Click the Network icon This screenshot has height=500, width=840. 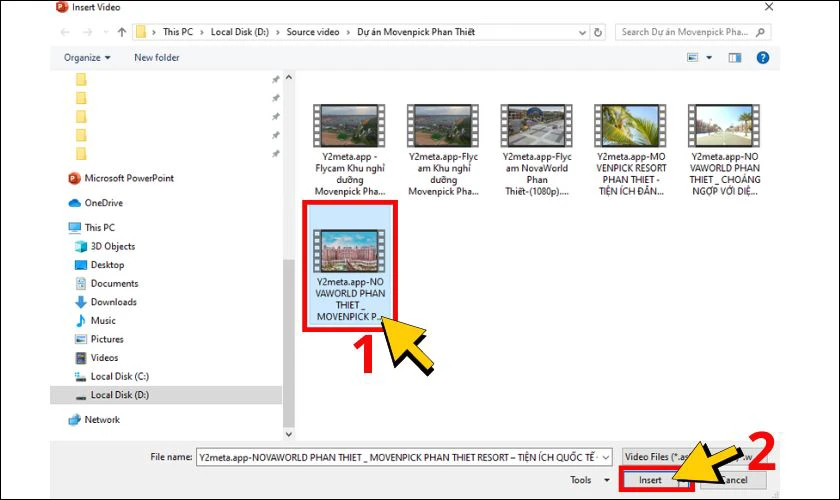click(x=74, y=420)
